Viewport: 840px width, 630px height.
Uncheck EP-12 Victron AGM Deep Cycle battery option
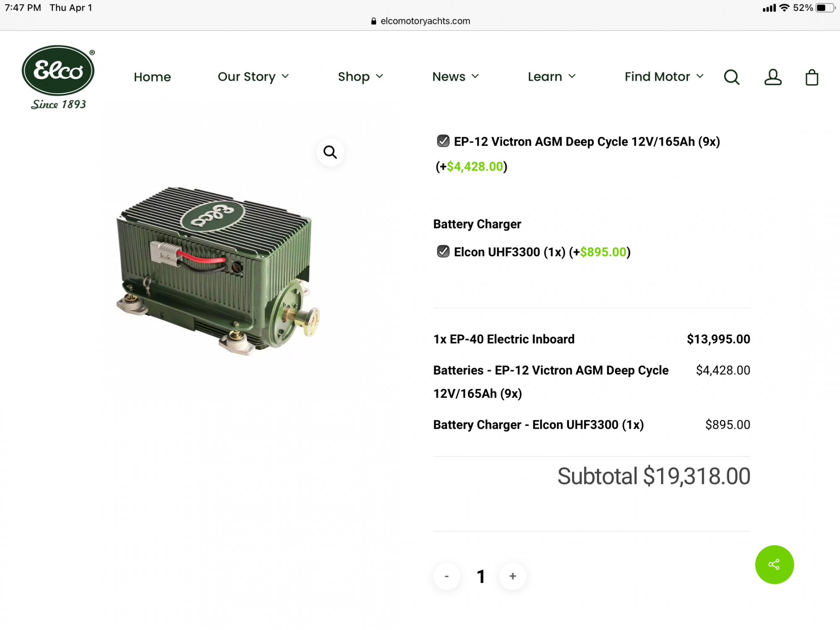click(443, 141)
